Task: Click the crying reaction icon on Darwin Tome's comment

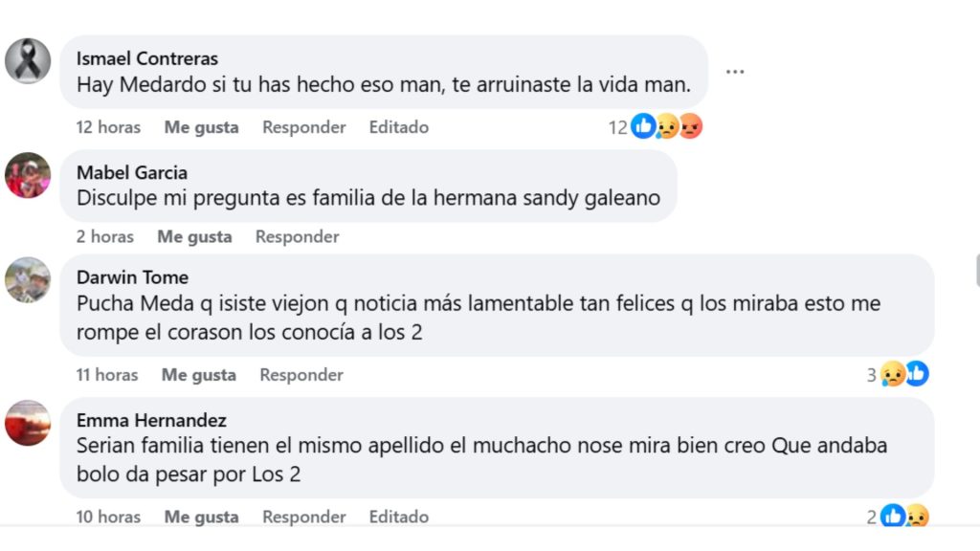Action: coord(893,375)
